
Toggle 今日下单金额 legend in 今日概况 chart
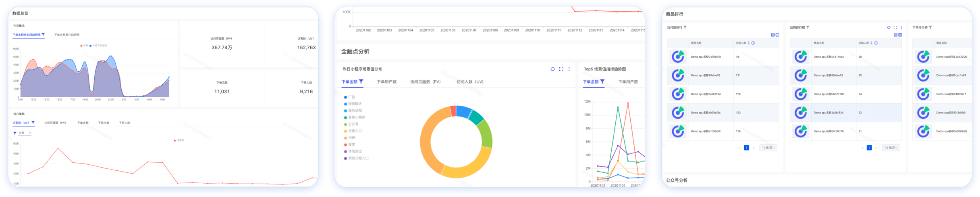98,46
